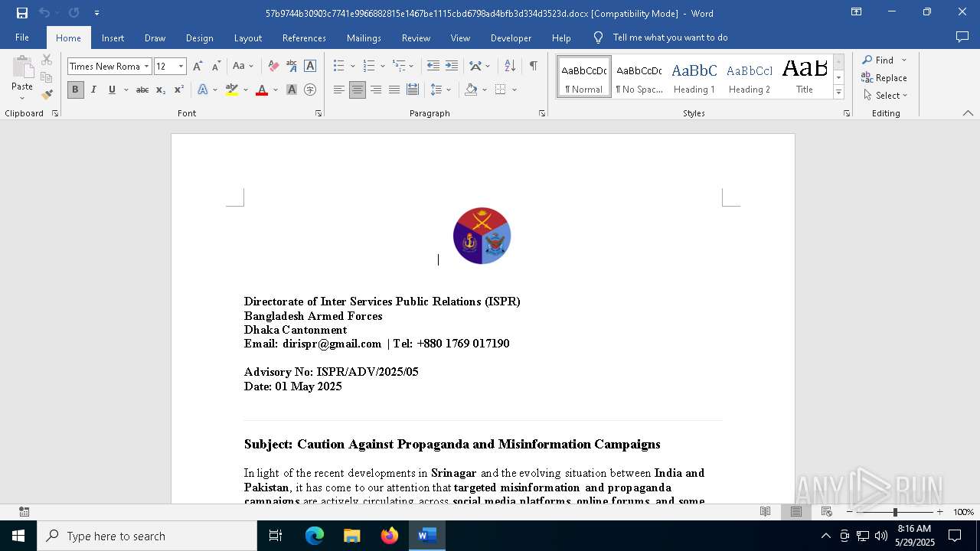The image size is (980, 551).
Task: Open the font name dropdown
Action: [147, 67]
